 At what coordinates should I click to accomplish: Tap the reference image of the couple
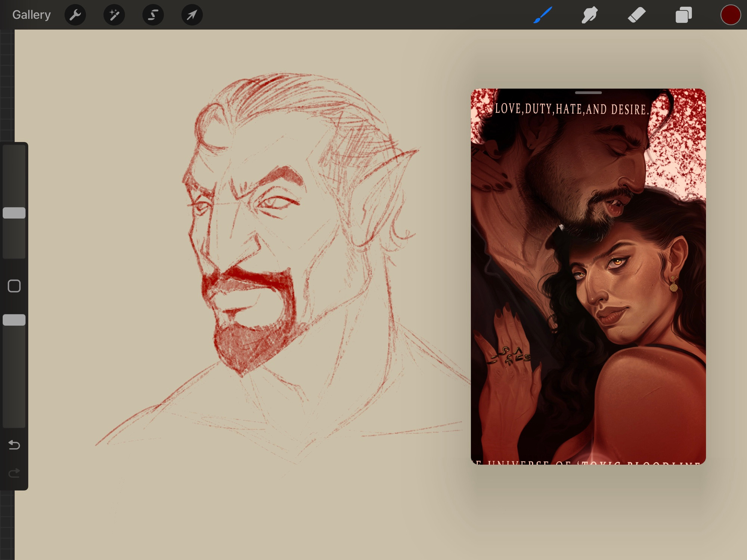[588, 277]
